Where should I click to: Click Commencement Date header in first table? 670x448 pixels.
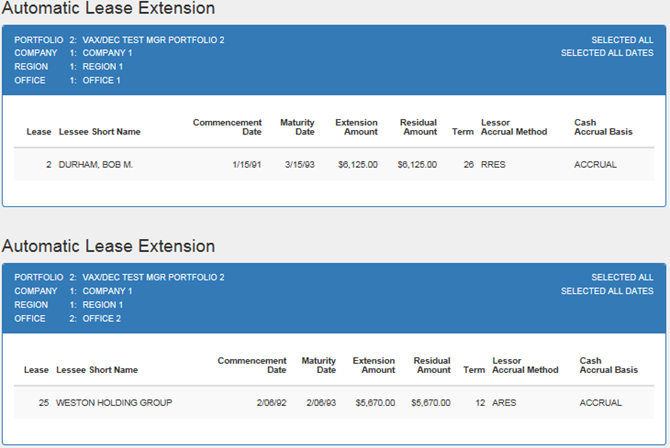[x=227, y=127]
